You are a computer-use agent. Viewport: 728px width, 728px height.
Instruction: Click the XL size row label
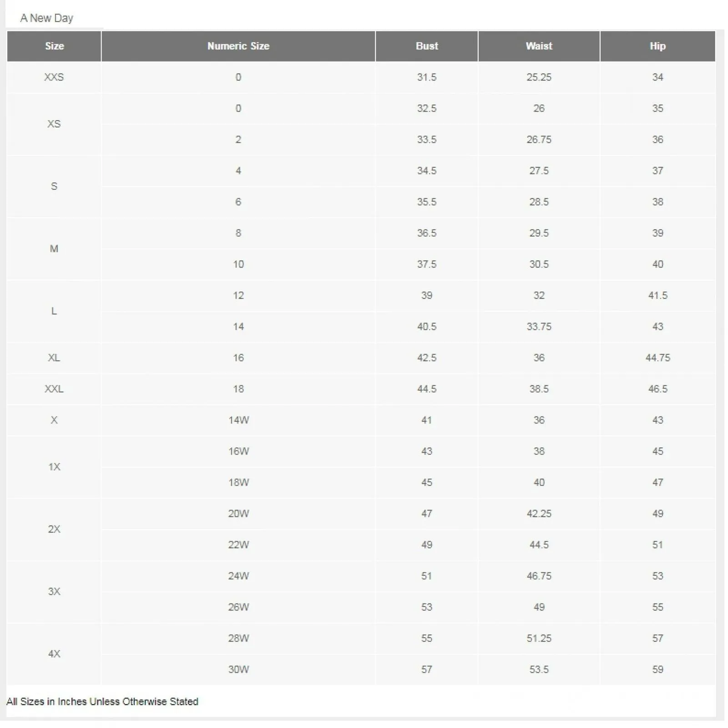tap(54, 358)
